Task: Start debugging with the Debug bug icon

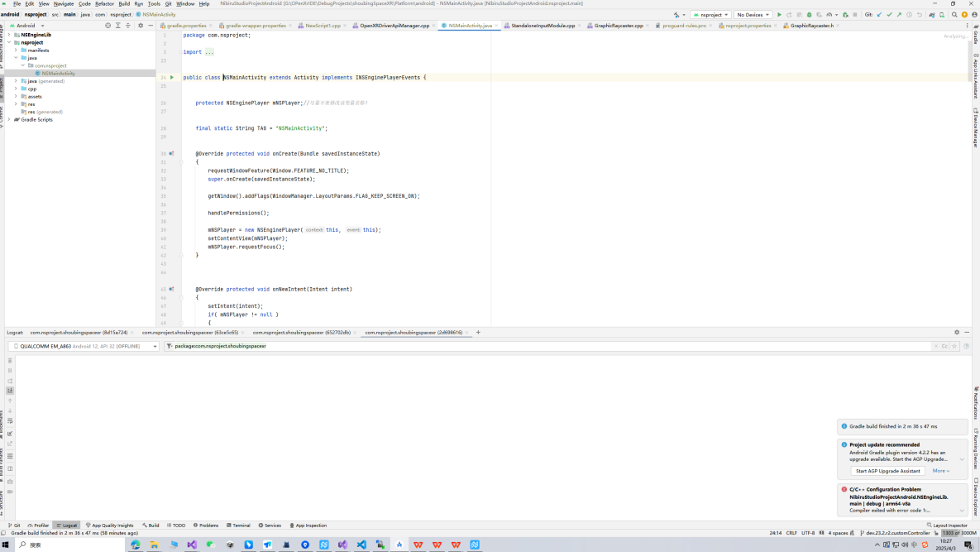Action: [x=809, y=15]
